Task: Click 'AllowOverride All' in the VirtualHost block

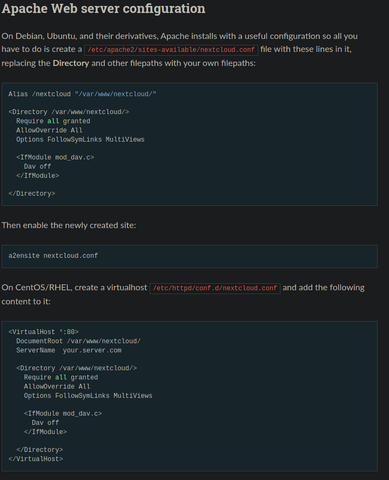Action: [x=57, y=386]
